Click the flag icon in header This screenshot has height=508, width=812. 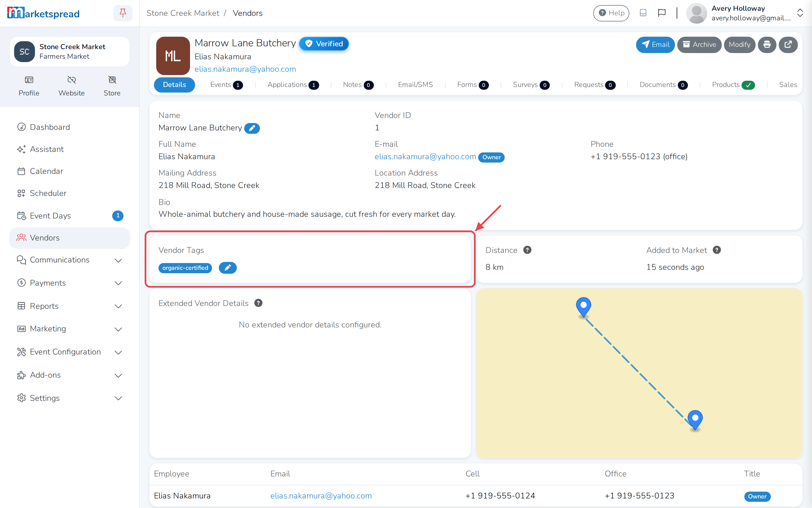click(662, 13)
